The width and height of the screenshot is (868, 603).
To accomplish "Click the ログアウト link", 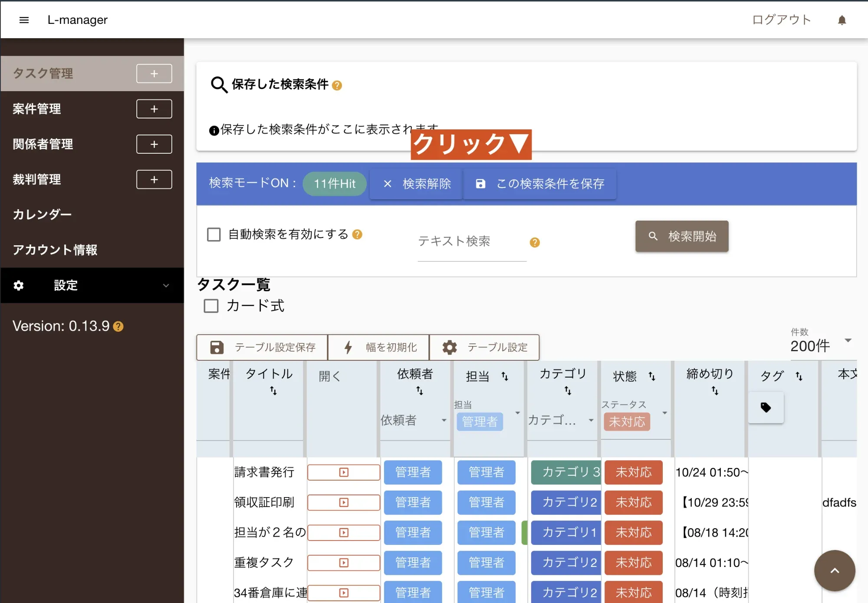I will pyautogui.click(x=781, y=20).
